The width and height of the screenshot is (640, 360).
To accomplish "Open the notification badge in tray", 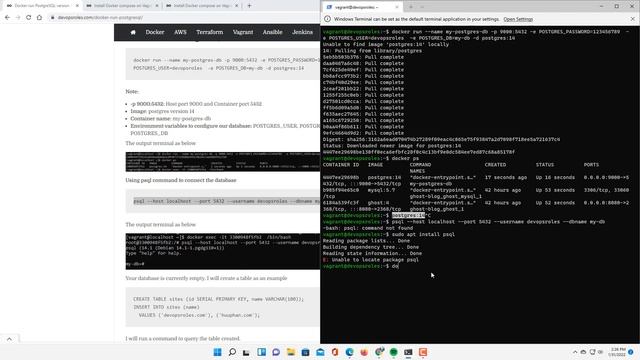I will (x=631, y=352).
